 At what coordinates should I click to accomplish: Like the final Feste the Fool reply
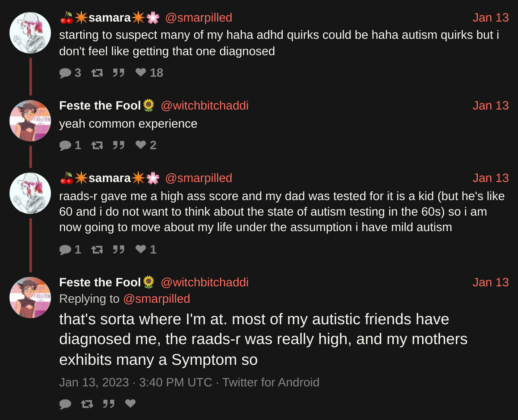tap(130, 404)
